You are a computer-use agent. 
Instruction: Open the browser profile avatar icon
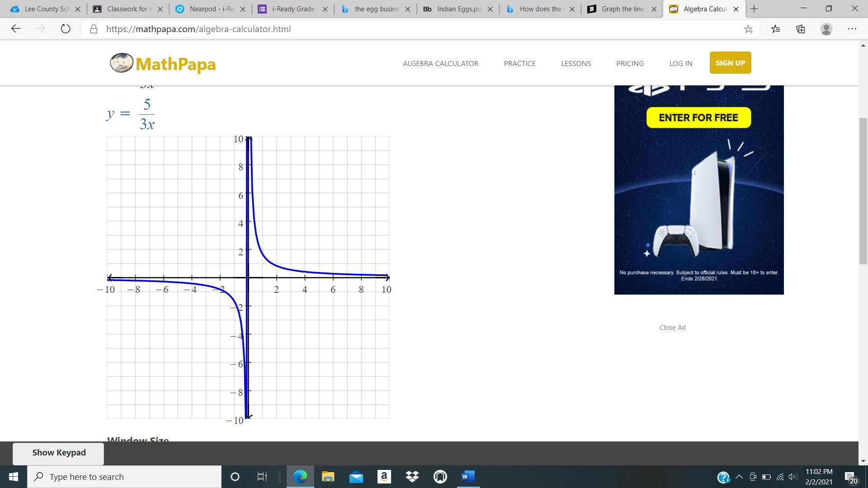click(x=826, y=29)
